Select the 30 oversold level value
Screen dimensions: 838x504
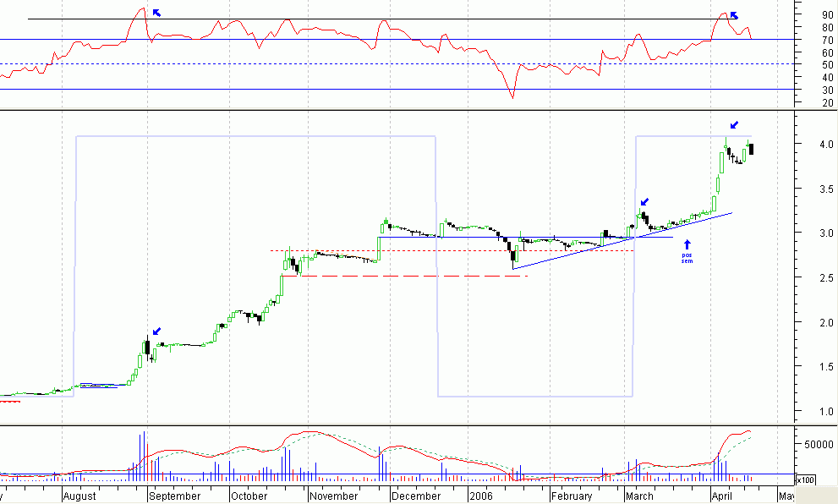pyautogui.click(x=828, y=90)
